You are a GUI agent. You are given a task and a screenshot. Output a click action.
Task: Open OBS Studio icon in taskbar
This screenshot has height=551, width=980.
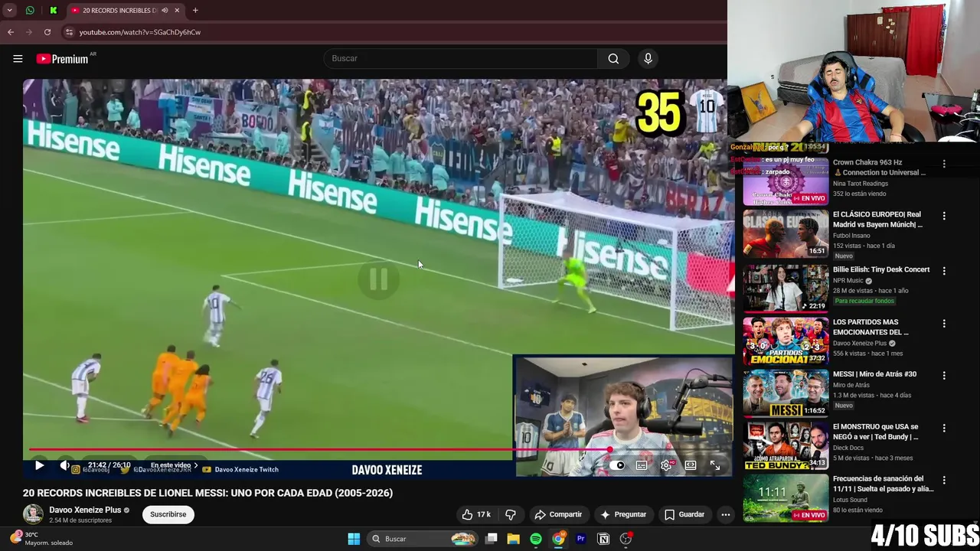(626, 539)
